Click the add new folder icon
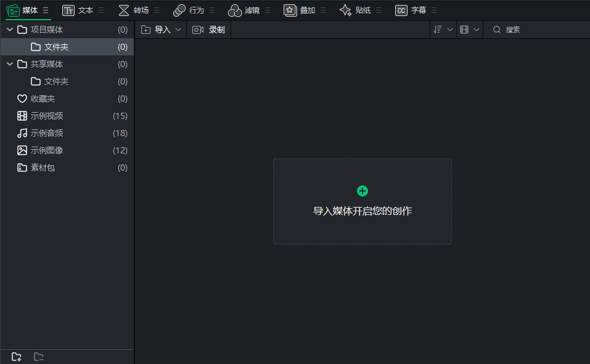590x364 pixels. [x=17, y=357]
